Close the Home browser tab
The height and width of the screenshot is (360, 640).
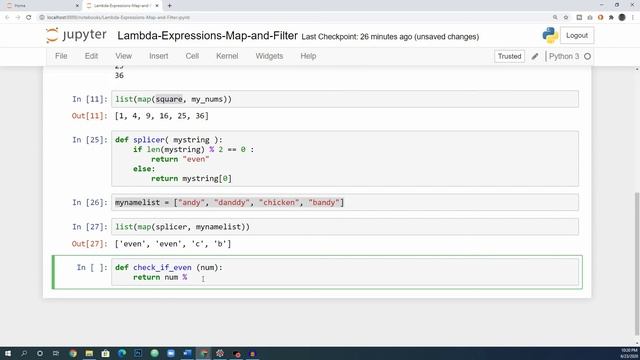click(77, 6)
